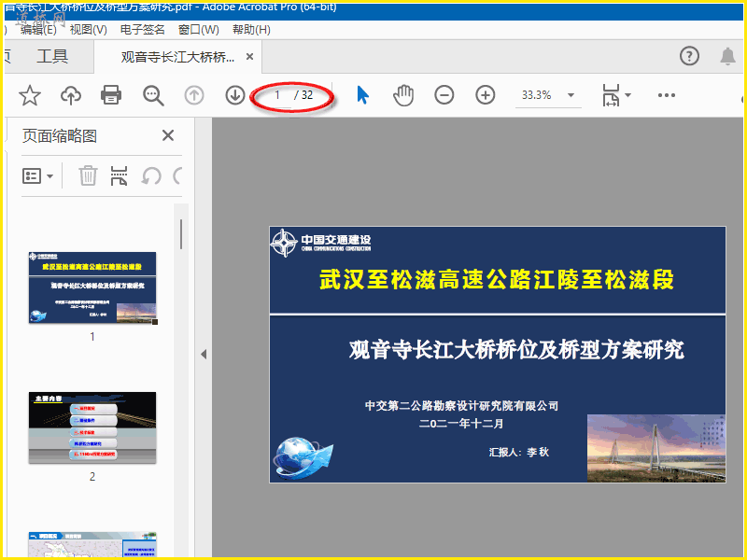Click the fit width page display icon
The width and height of the screenshot is (747, 560).
(611, 95)
